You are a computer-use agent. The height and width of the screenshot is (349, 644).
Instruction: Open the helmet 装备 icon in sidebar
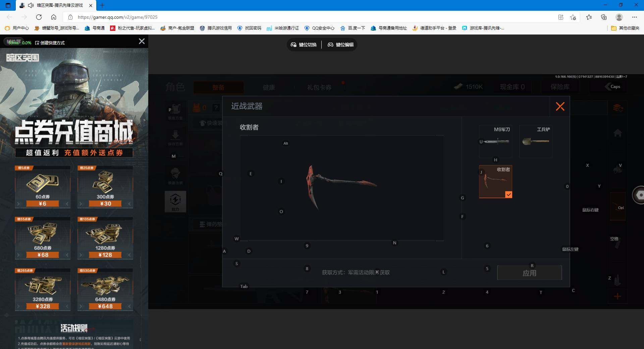pyautogui.click(x=175, y=176)
